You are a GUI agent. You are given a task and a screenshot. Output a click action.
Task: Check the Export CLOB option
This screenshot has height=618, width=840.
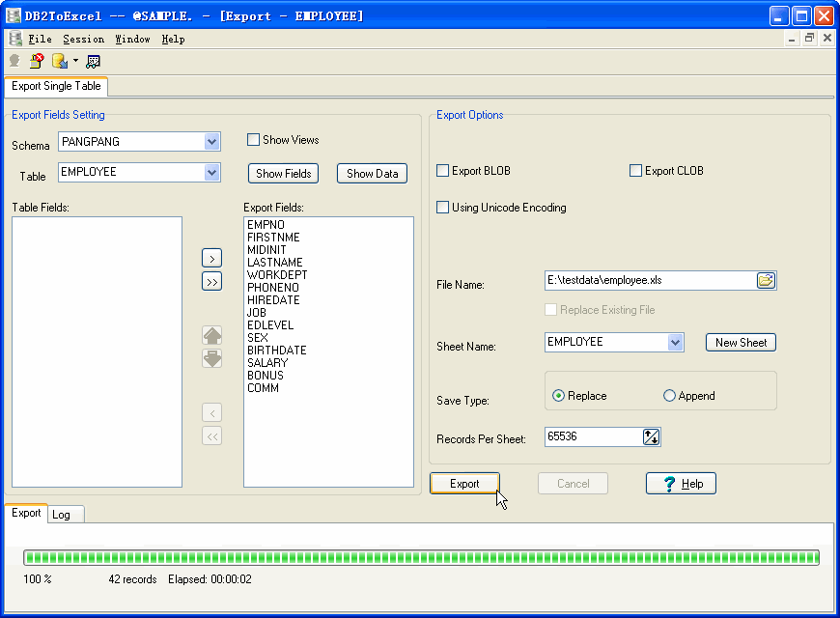click(x=635, y=171)
